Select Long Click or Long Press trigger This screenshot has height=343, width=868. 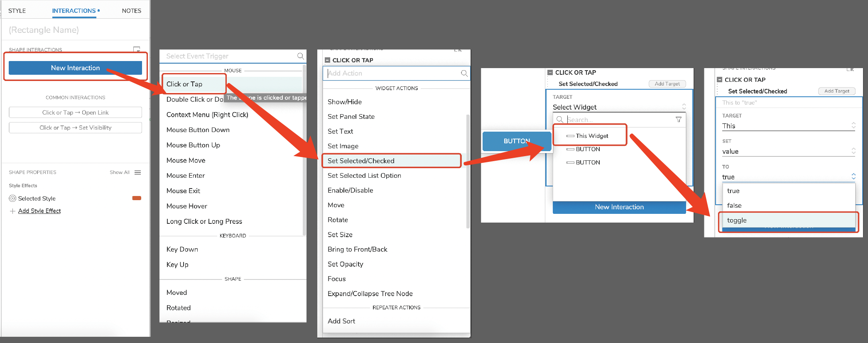(204, 221)
